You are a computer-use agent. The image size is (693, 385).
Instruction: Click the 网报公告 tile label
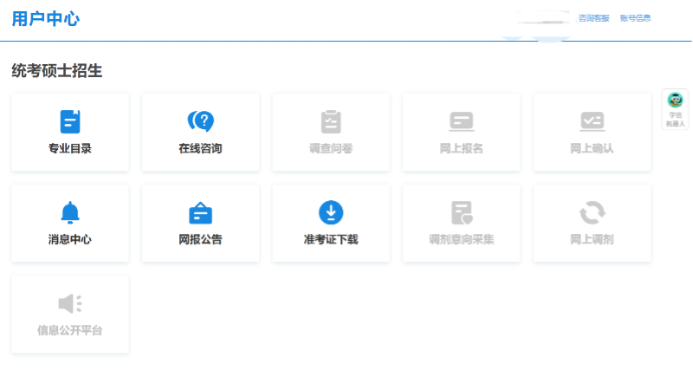[x=200, y=240]
